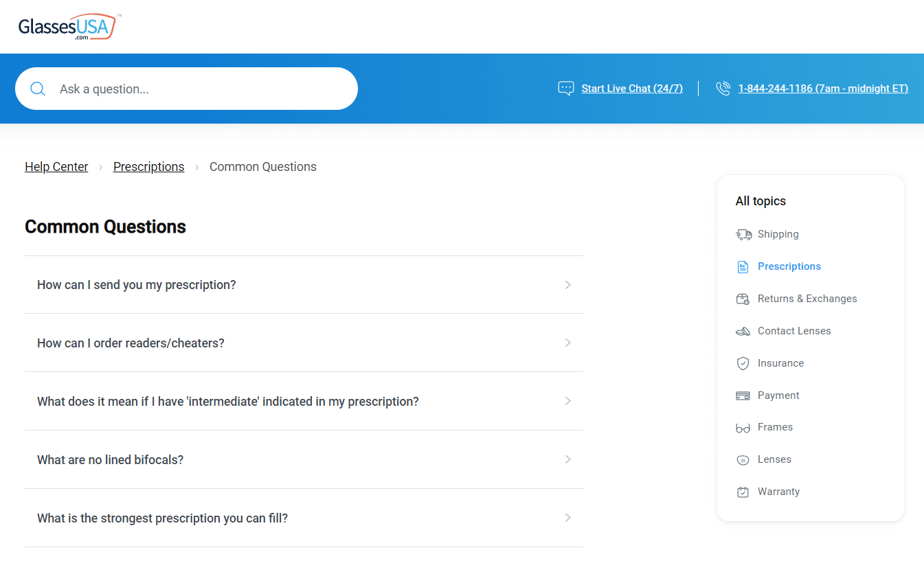Click the search magnifier icon
Viewport: 924px width, 563px height.
coord(38,89)
